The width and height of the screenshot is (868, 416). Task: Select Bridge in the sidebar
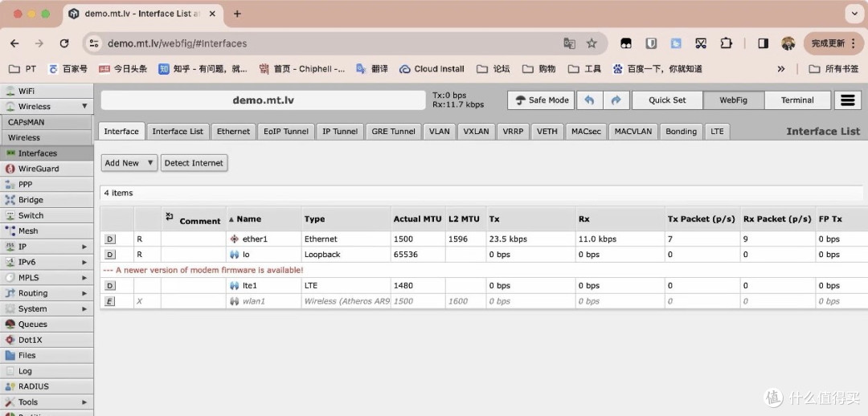click(x=31, y=200)
